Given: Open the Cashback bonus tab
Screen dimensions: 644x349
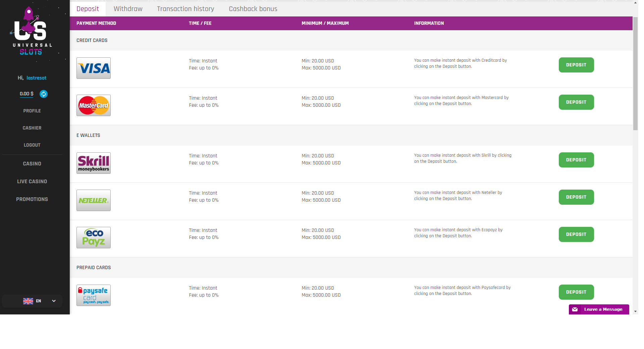Looking at the screenshot, I should pos(253,9).
